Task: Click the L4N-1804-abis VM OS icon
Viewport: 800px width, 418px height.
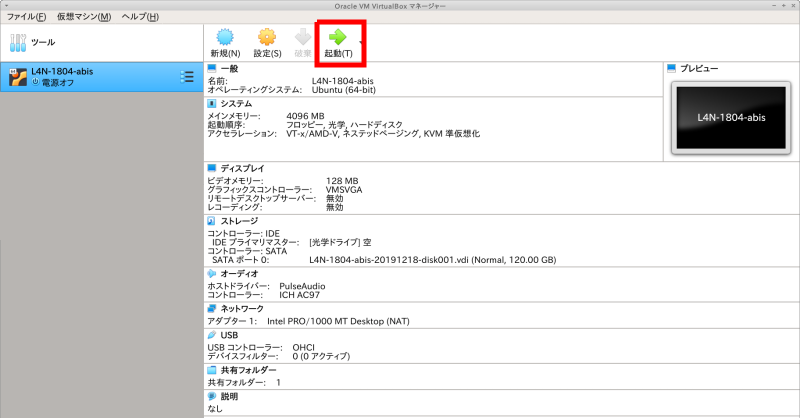Action: pyautogui.click(x=18, y=77)
